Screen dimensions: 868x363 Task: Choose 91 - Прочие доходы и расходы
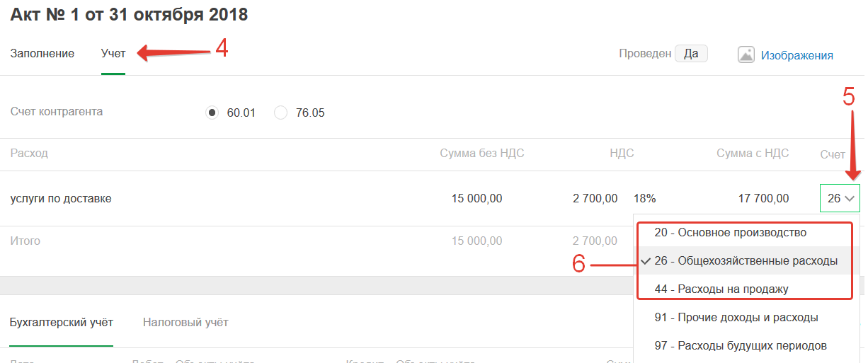click(x=736, y=318)
